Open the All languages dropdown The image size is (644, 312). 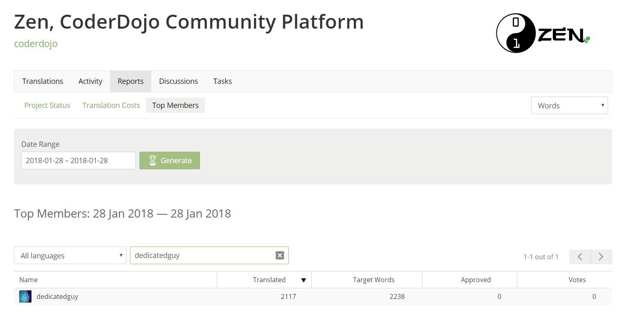70,256
